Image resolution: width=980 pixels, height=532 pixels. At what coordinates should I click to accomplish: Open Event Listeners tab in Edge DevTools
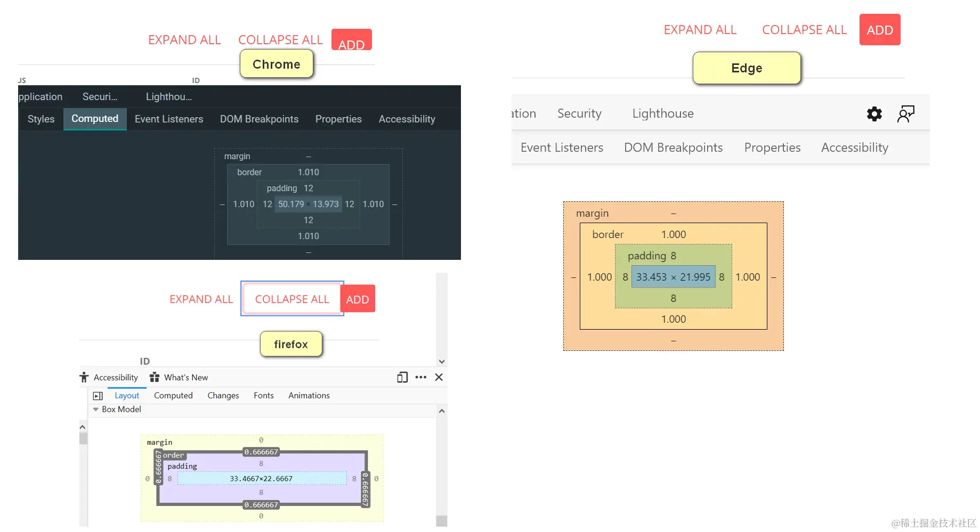point(562,148)
